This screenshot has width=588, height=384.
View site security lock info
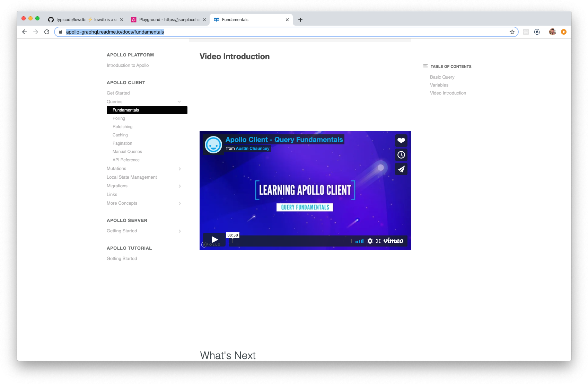pyautogui.click(x=61, y=32)
